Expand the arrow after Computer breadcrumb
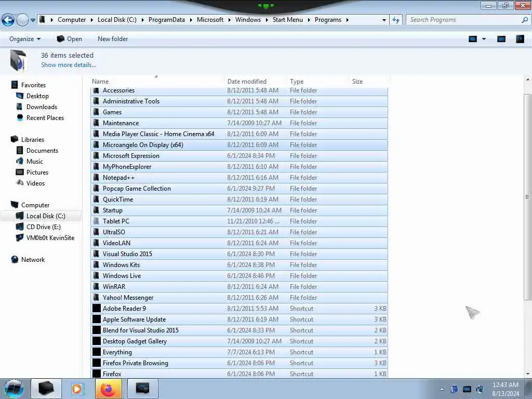This screenshot has height=399, width=532. tap(91, 20)
